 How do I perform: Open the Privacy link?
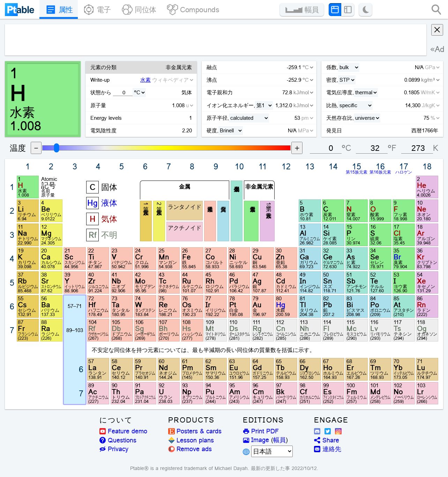coord(114,449)
